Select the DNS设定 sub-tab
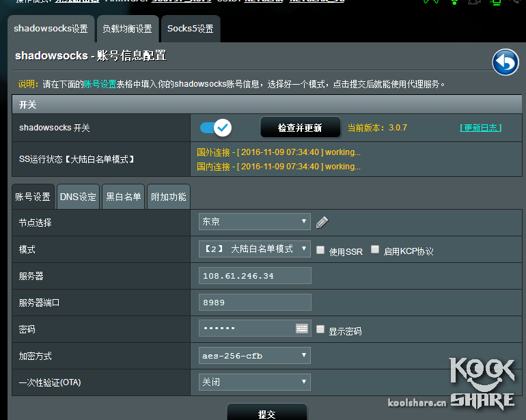The width and height of the screenshot is (526, 420). (78, 197)
